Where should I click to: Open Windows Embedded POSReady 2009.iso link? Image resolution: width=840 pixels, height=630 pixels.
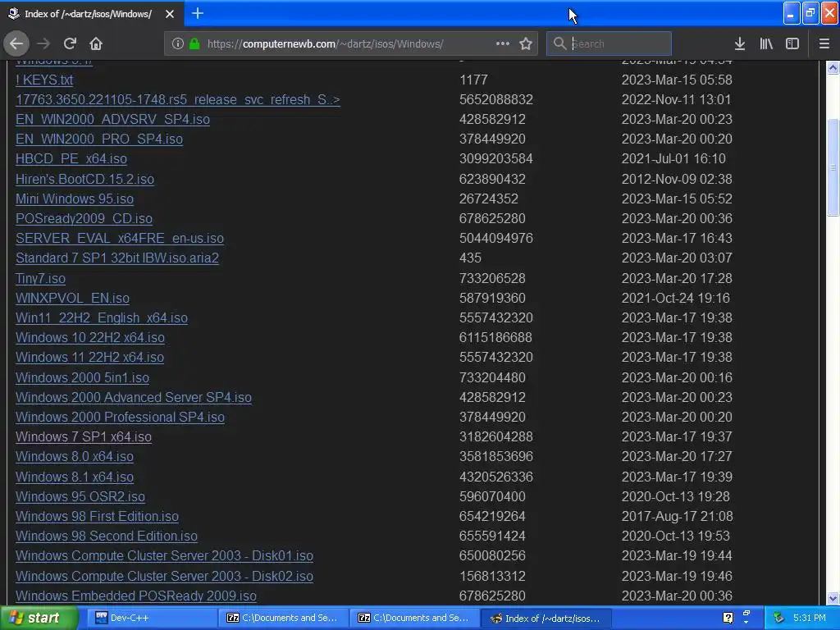point(136,596)
